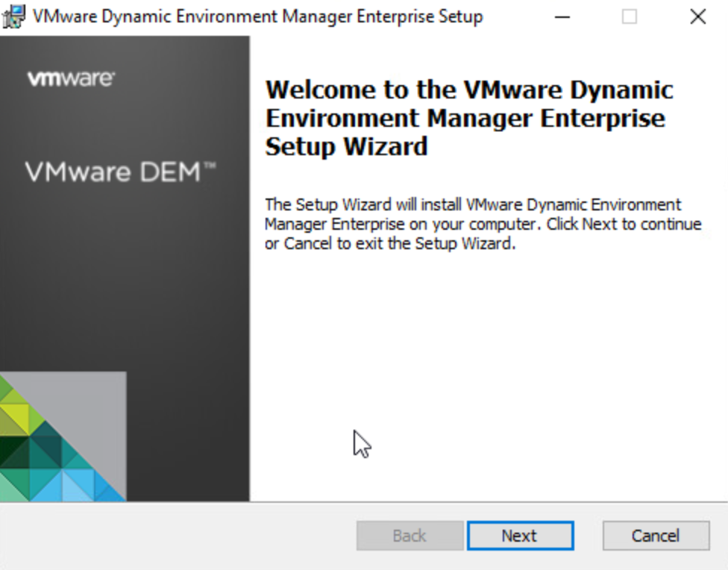Click the VMware DEM product name
The image size is (728, 570).
pos(112,172)
